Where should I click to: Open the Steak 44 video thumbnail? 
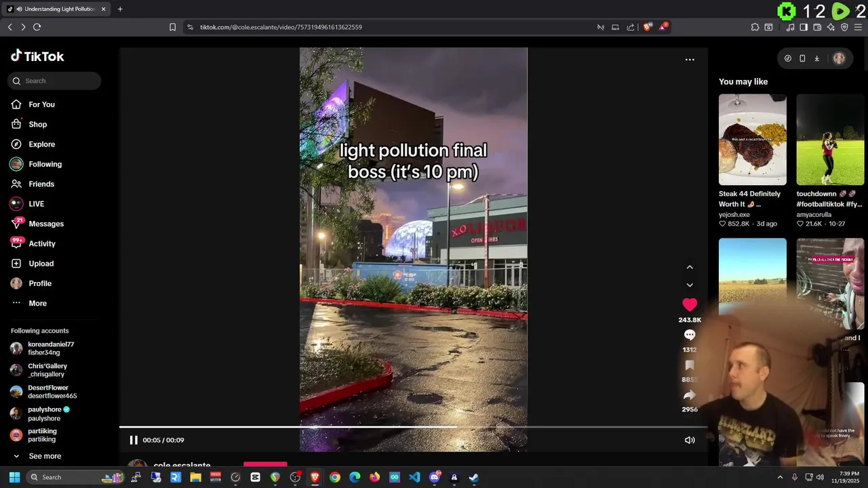[x=753, y=140]
